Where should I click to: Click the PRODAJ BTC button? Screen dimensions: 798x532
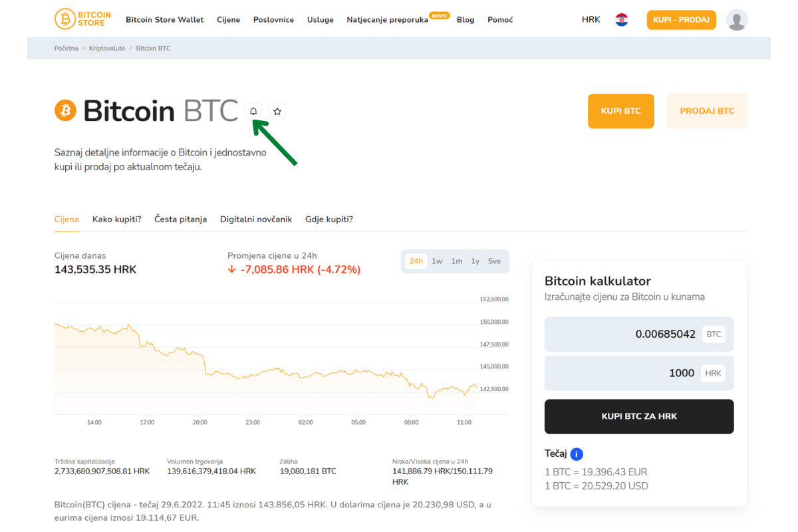click(x=707, y=111)
